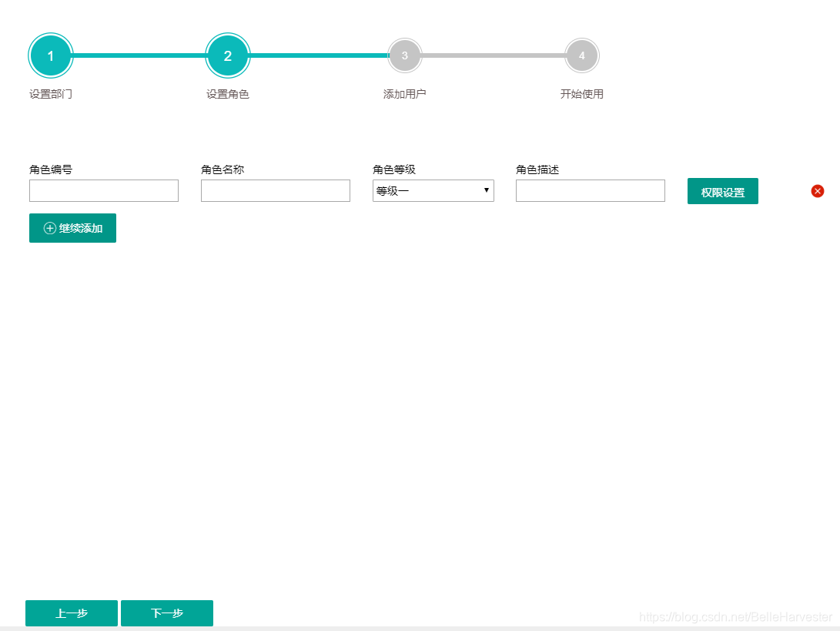Click the 设置角色 step label
Viewport: 840px width, 631px height.
[228, 94]
